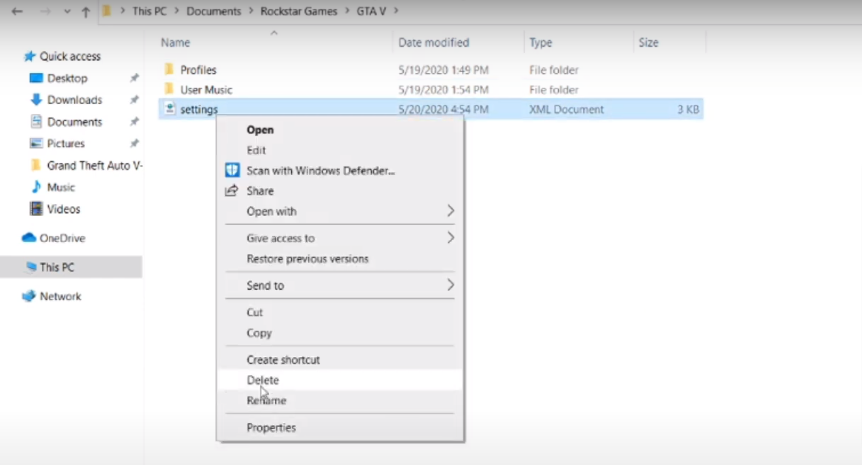This screenshot has width=862, height=465.
Task: Click the Desktop icon in sidebar
Action: 36,78
